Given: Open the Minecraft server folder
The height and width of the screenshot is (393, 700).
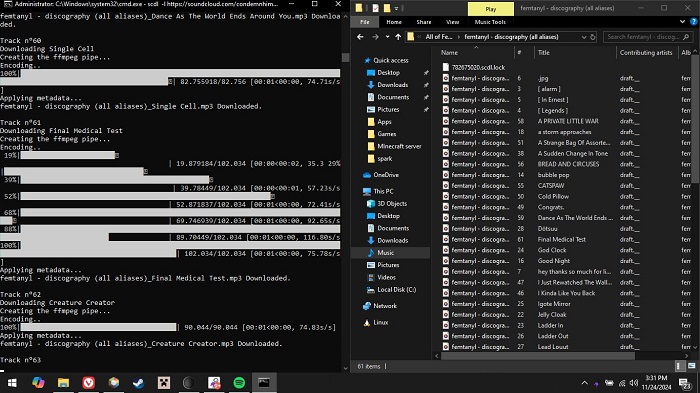Looking at the screenshot, I should pos(399,146).
